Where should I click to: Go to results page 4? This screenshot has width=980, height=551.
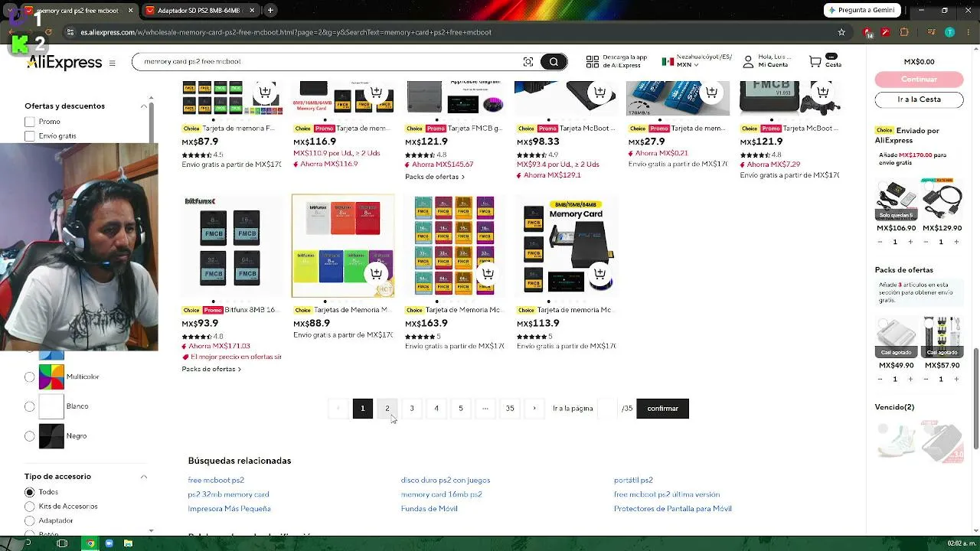[436, 409]
